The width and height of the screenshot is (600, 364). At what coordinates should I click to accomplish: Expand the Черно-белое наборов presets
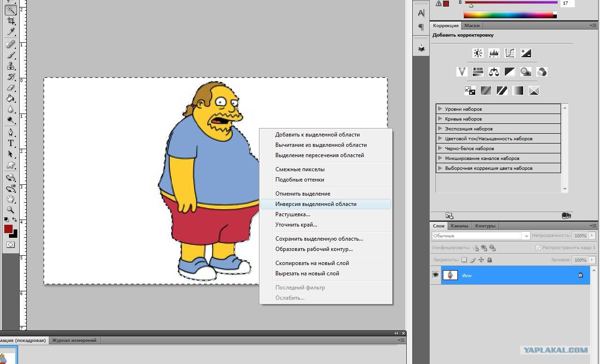pyautogui.click(x=440, y=148)
